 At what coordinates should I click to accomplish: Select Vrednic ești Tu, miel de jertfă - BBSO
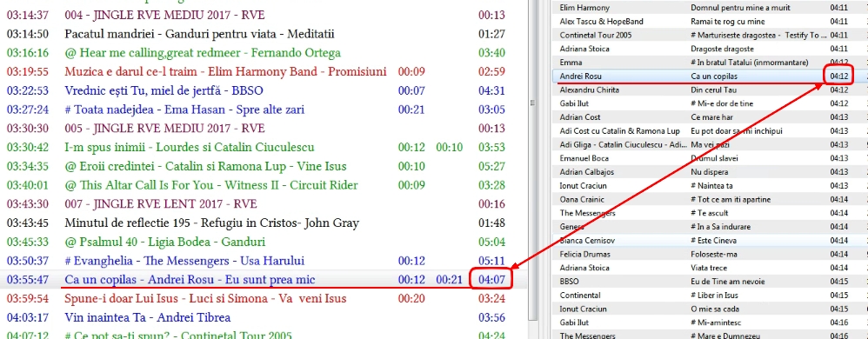point(264,90)
